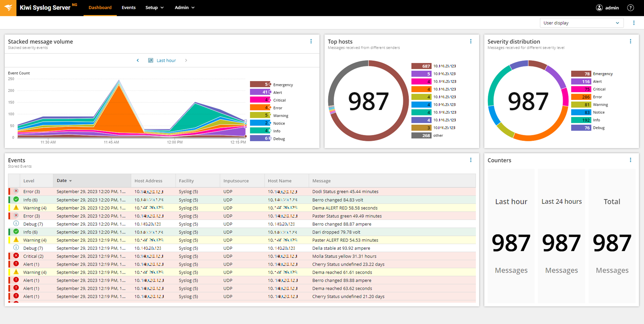Click the 'Cherry Status undefined 23.22 days' message
Screen dimensions: 644x324
(348, 264)
